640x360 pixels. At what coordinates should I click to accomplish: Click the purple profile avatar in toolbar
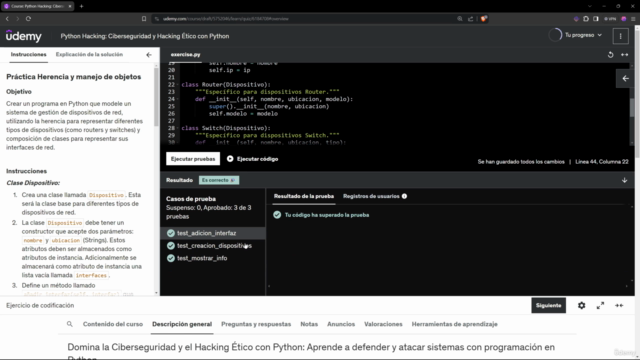tap(623, 19)
